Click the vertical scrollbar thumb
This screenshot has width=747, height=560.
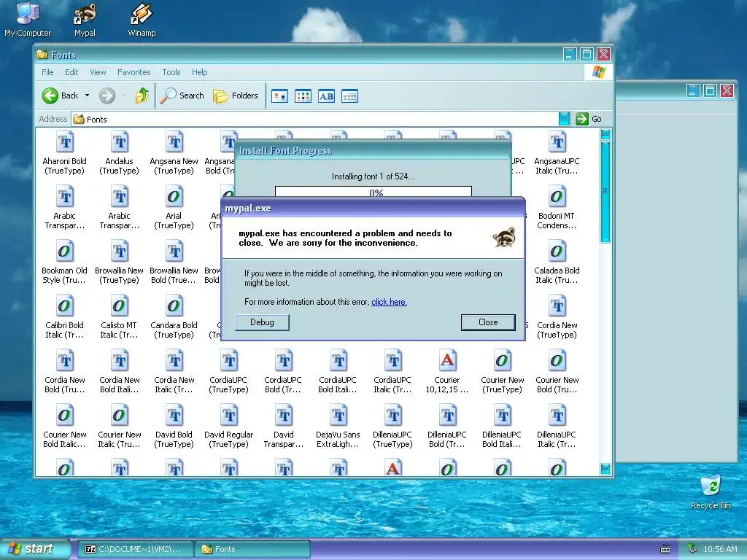coord(605,192)
